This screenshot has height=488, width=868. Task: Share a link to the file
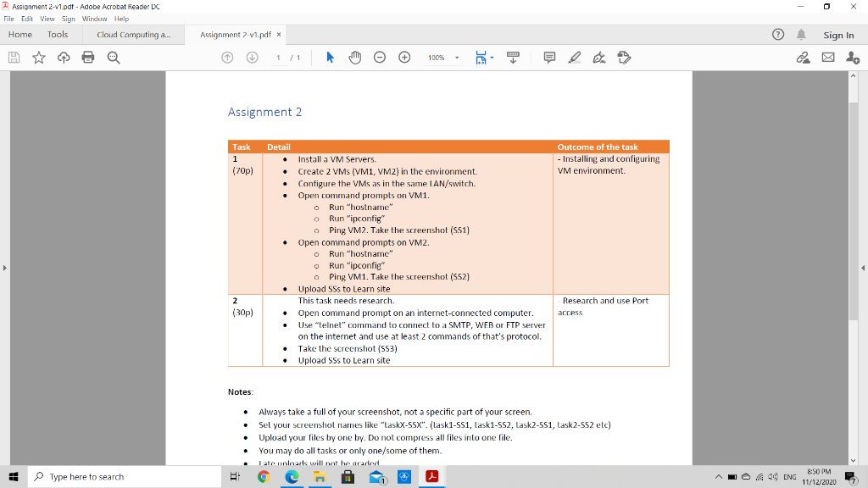[x=804, y=58]
